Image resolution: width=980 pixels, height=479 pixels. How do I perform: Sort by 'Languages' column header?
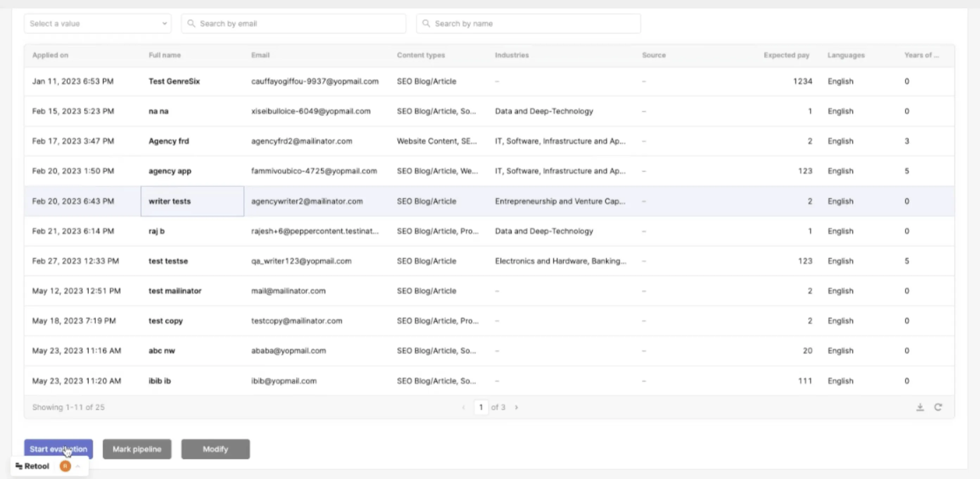click(846, 55)
